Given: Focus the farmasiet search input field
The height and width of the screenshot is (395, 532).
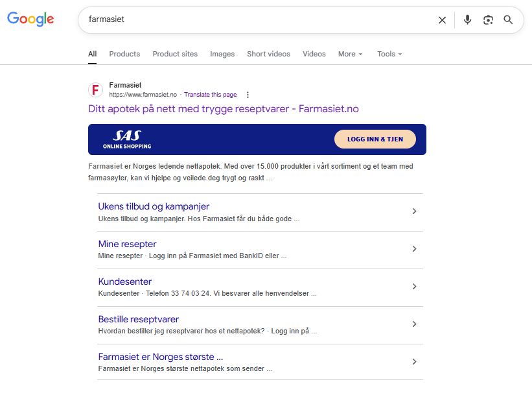Looking at the screenshot, I should pos(258,19).
